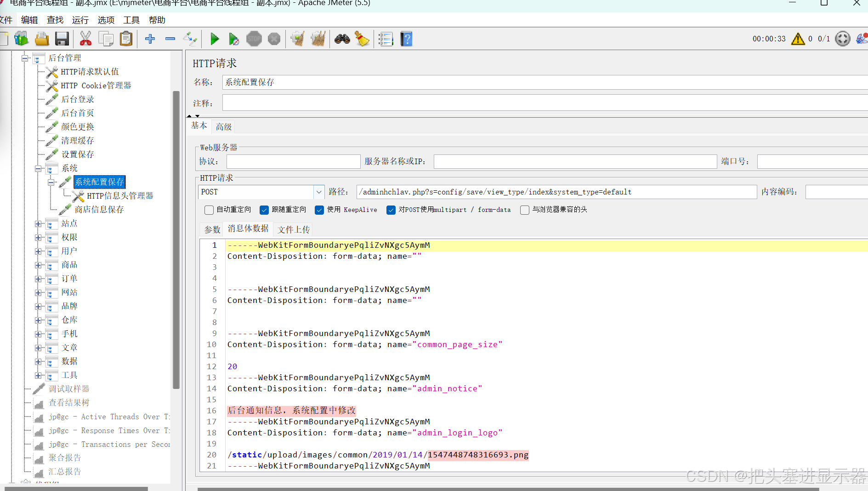Screen dimensions: 868x491
Task: Click the Cut scissors icon
Action: [x=85, y=39]
